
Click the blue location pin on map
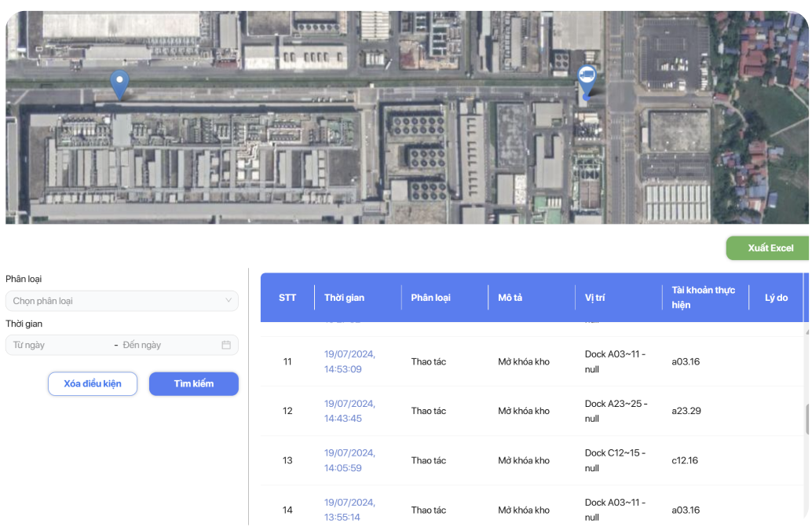[x=119, y=83]
